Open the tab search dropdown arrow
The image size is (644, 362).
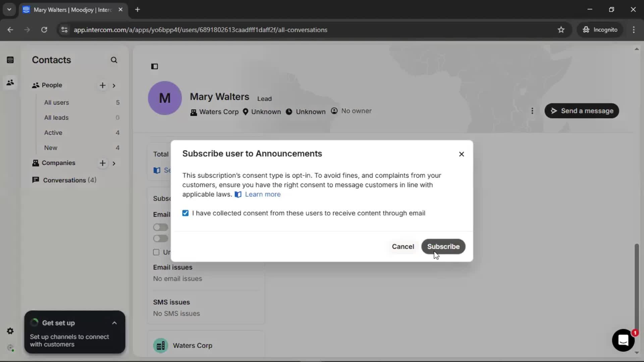point(9,10)
